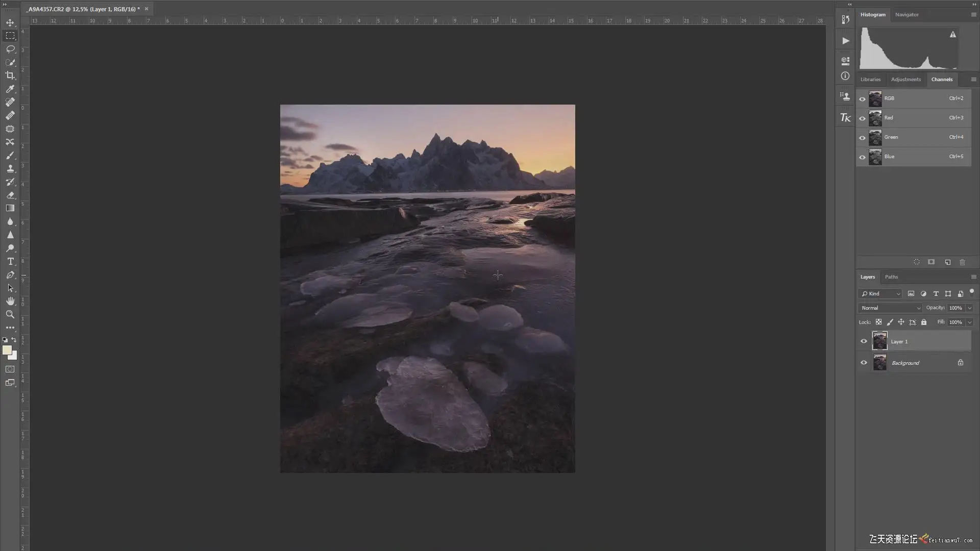Expand the Opacity value dropdown arrow
This screenshot has width=980, height=551.
(969, 308)
